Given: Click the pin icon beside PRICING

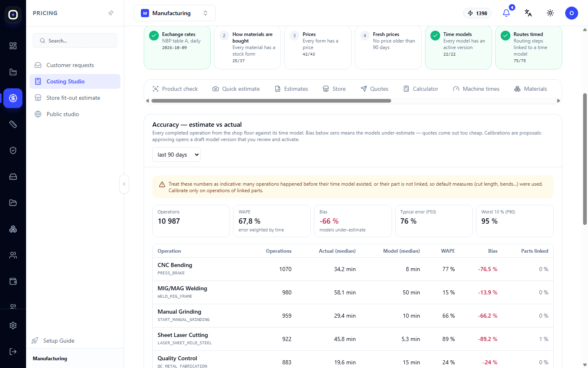Looking at the screenshot, I should (x=111, y=13).
